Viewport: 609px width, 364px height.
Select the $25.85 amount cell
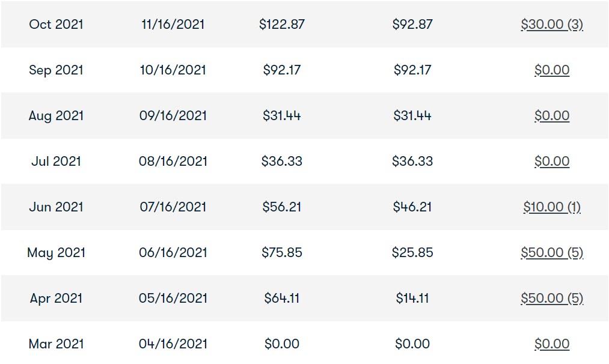pyautogui.click(x=412, y=253)
